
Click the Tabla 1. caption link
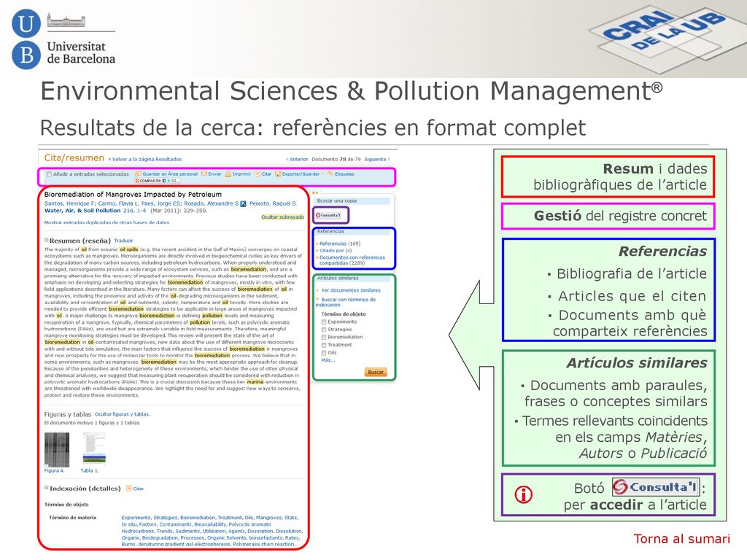[x=90, y=471]
